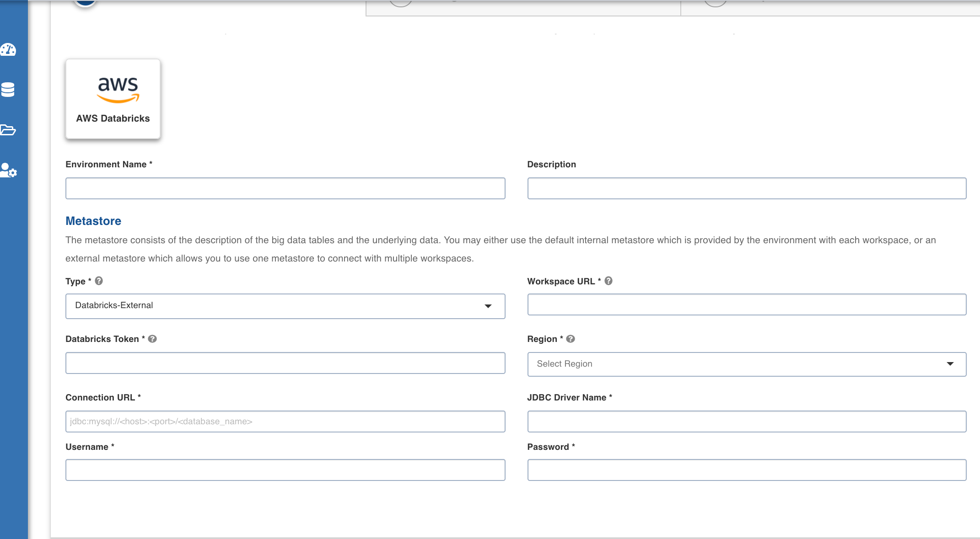
Task: Open the dashboard gauge icon in sidebar
Action: coord(8,49)
